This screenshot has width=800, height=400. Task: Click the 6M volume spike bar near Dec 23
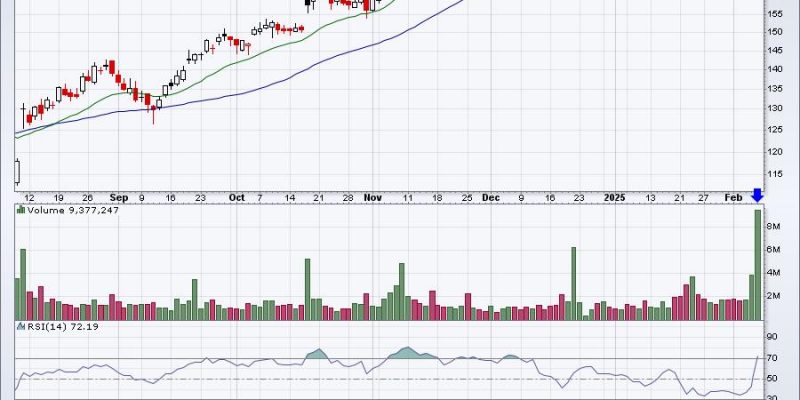click(573, 284)
